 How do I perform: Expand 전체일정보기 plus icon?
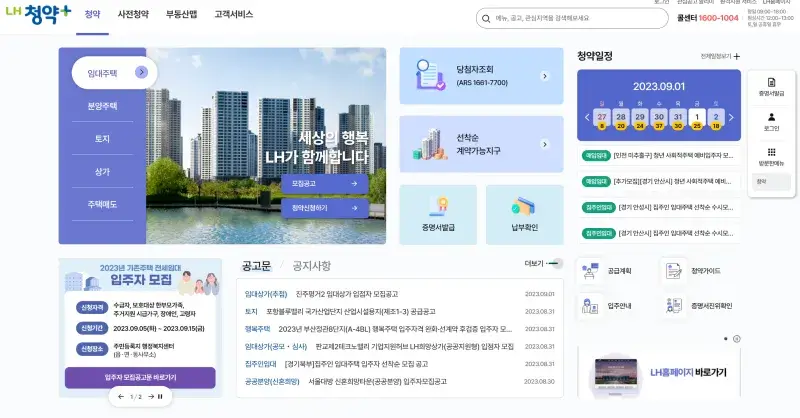tap(737, 57)
